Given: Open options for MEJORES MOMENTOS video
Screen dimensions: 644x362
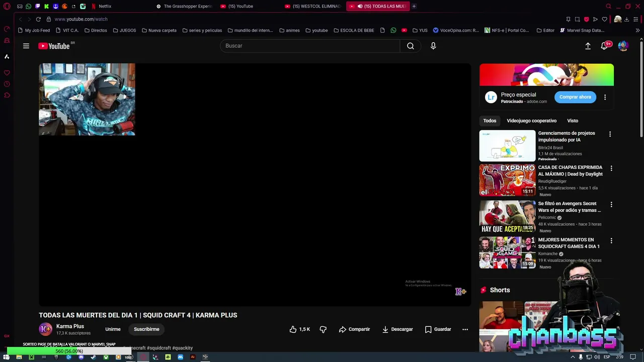Looking at the screenshot, I should click(x=611, y=241).
